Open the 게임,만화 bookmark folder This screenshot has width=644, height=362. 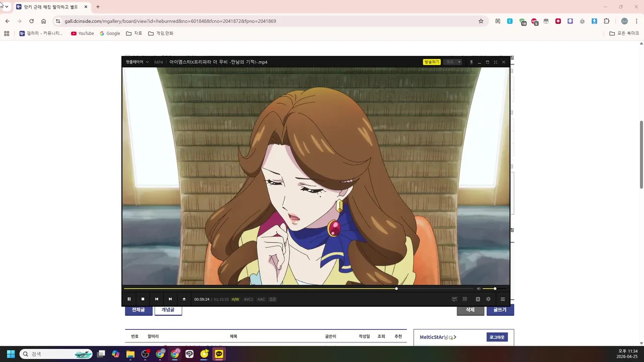(160, 34)
